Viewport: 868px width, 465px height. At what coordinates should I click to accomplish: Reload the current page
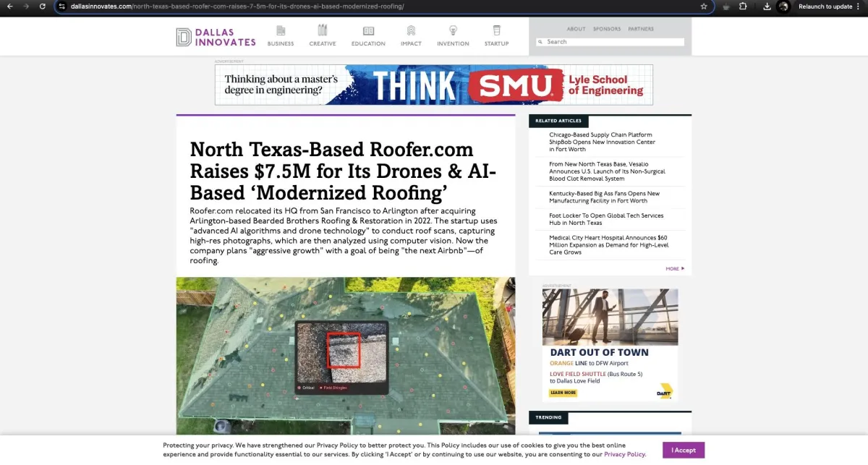click(x=43, y=7)
